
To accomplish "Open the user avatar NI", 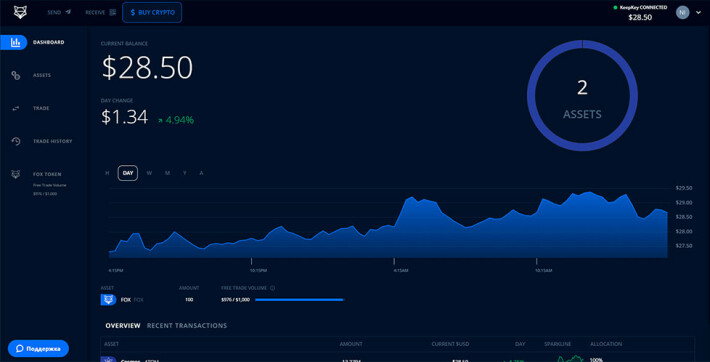I will pyautogui.click(x=682, y=12).
